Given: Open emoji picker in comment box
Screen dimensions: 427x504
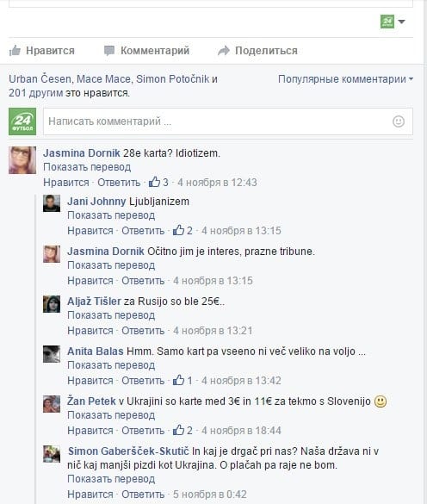Looking at the screenshot, I should click(x=399, y=121).
